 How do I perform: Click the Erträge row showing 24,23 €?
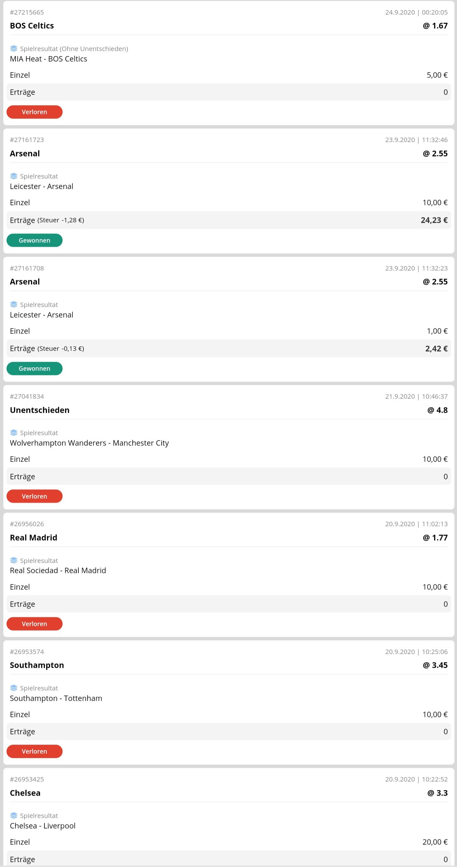point(228,220)
